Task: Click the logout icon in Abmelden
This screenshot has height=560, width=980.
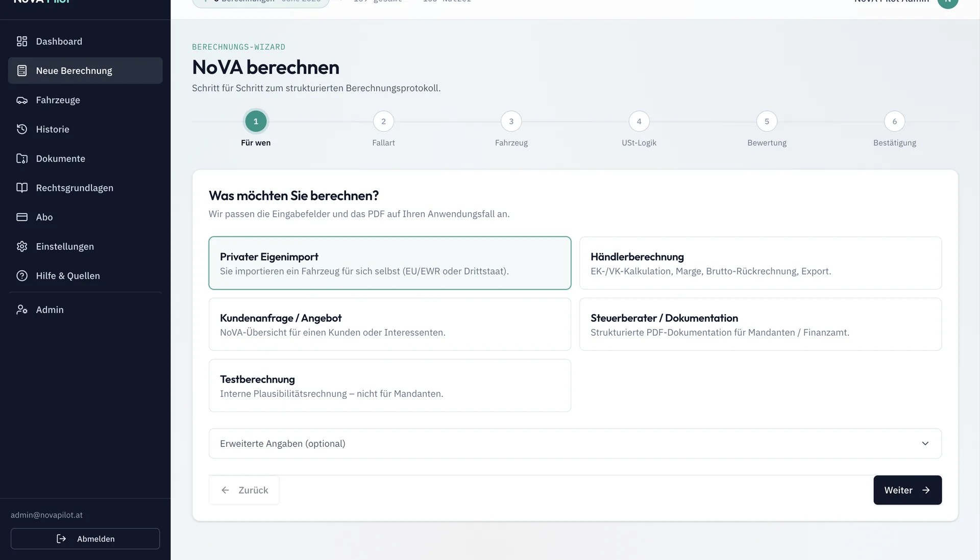Action: [x=61, y=539]
